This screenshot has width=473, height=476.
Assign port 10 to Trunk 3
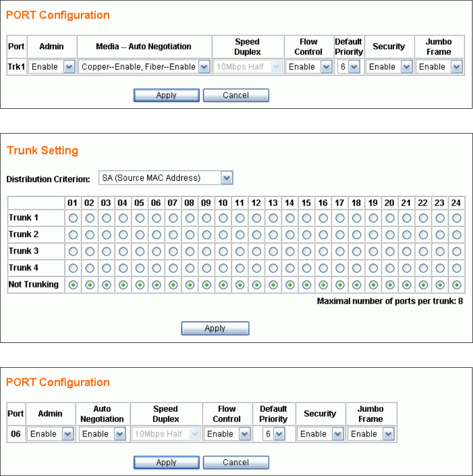tap(223, 252)
